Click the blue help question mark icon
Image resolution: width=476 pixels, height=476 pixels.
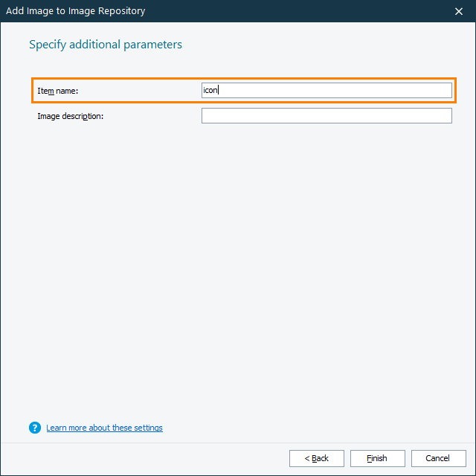pos(34,428)
